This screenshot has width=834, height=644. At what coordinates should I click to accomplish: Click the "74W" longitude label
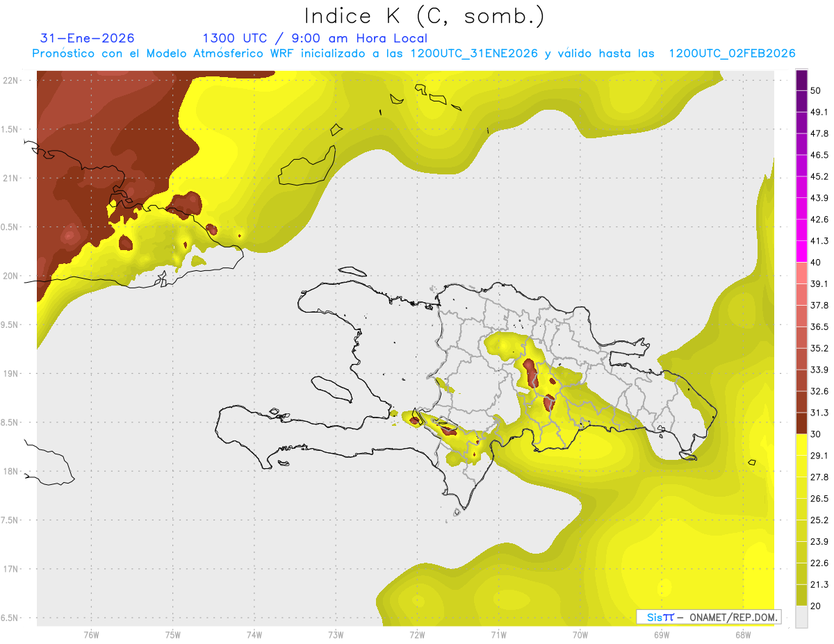pyautogui.click(x=254, y=634)
